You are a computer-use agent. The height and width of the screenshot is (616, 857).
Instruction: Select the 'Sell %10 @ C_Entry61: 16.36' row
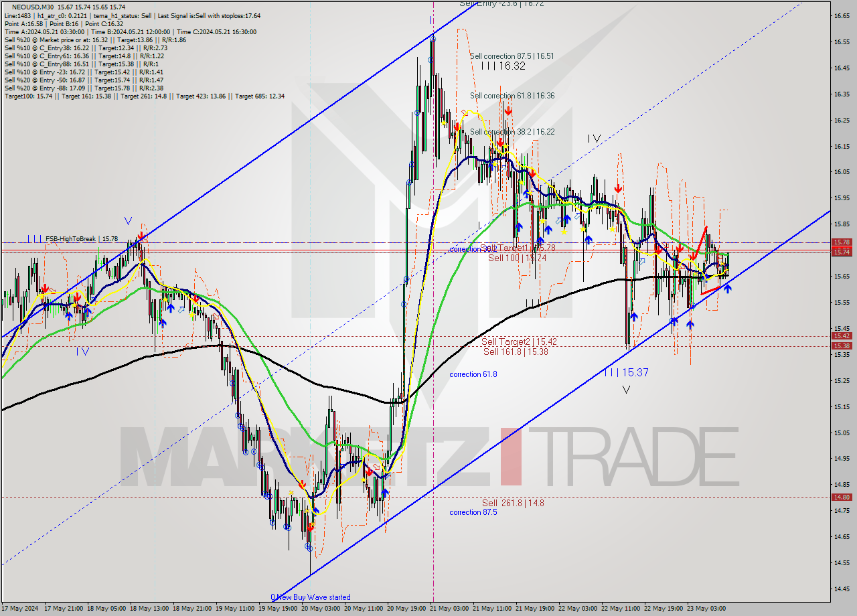tap(84, 56)
